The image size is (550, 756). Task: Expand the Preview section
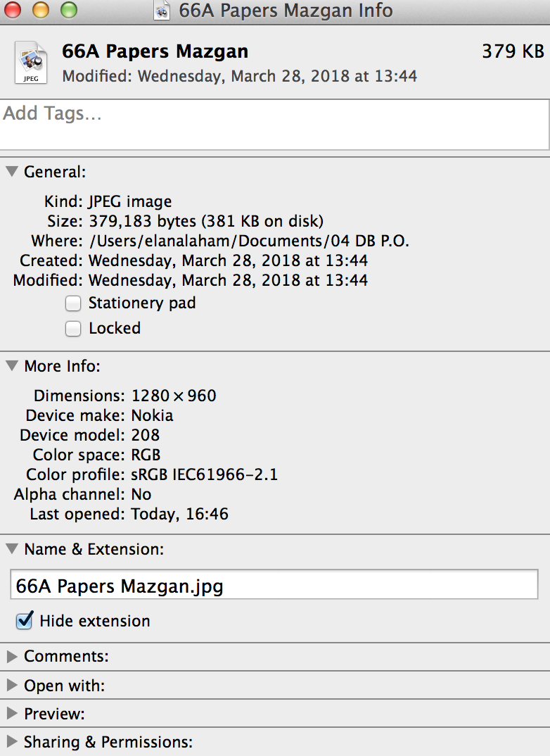[12, 713]
